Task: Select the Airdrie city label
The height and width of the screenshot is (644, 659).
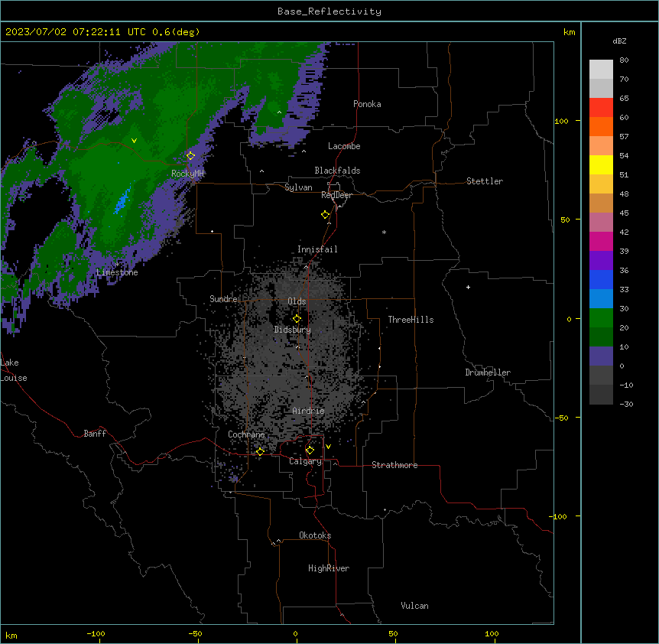Action: (308, 411)
